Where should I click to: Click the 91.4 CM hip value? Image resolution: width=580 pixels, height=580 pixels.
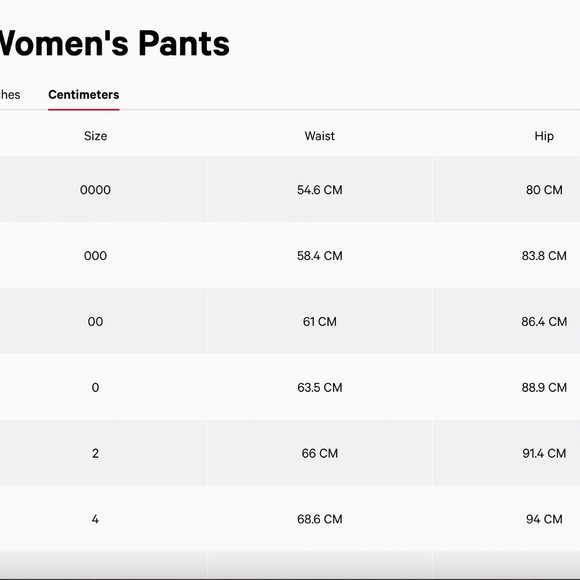click(544, 453)
